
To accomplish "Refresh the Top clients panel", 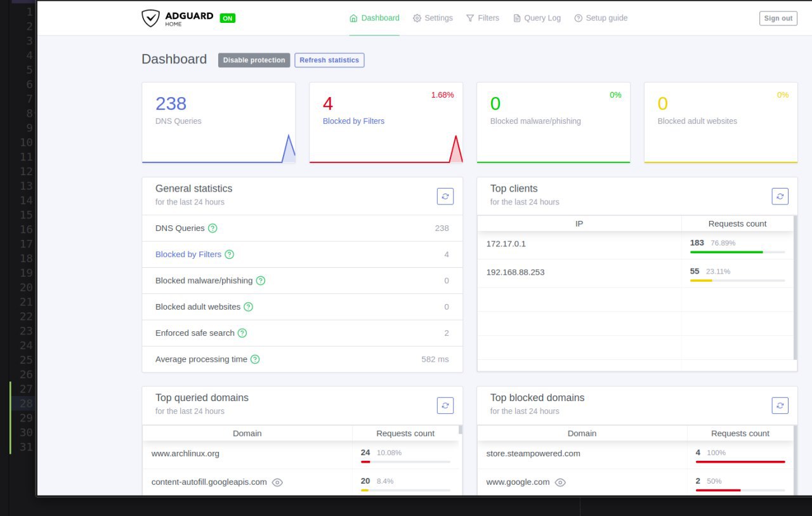I will 780,196.
